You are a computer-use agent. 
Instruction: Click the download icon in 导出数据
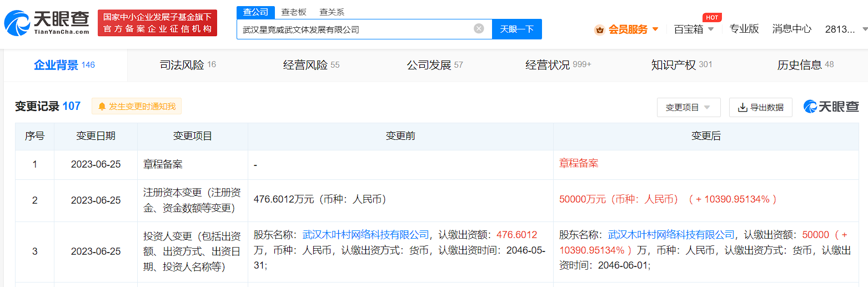pos(742,107)
